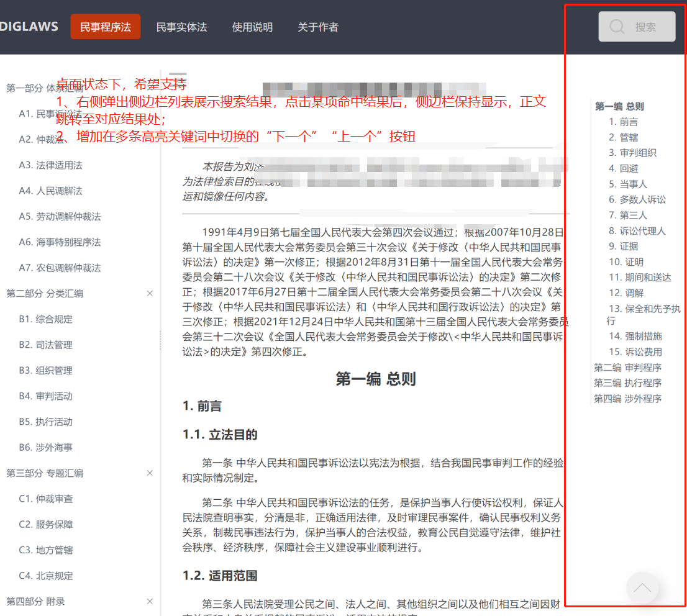The width and height of the screenshot is (687, 616).
Task: Jump to 5. 当事人 in outline
Action: pyautogui.click(x=628, y=184)
